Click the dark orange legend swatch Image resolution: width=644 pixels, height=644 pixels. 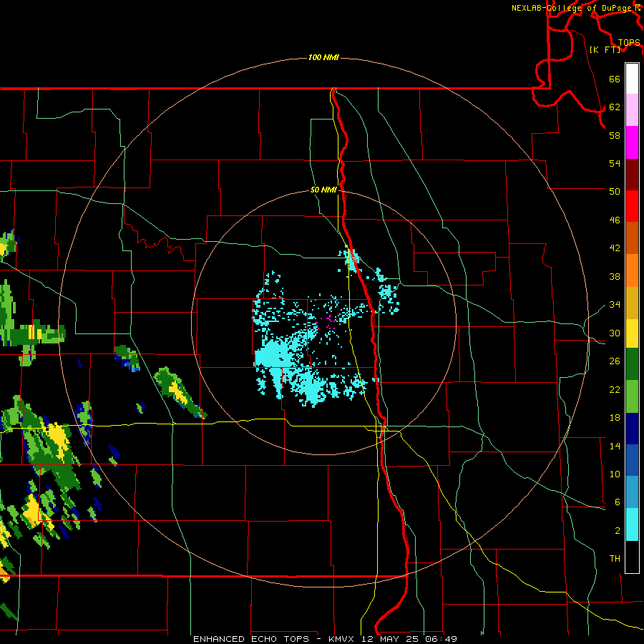click(x=632, y=238)
